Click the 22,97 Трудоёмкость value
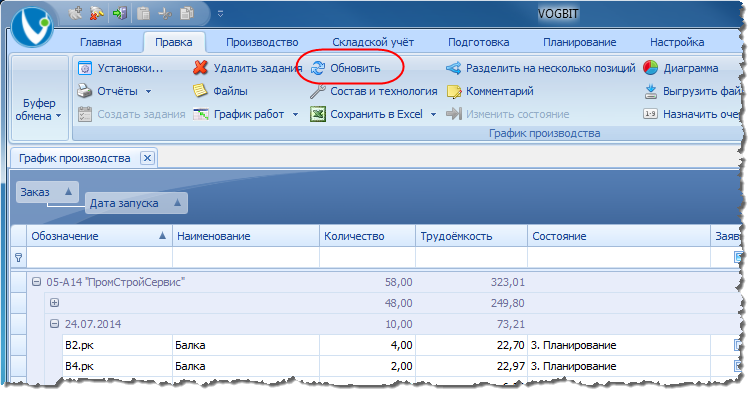 [x=511, y=366]
